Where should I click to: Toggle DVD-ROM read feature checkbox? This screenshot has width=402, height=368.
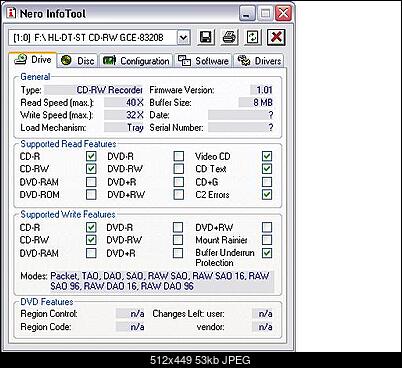[91, 194]
